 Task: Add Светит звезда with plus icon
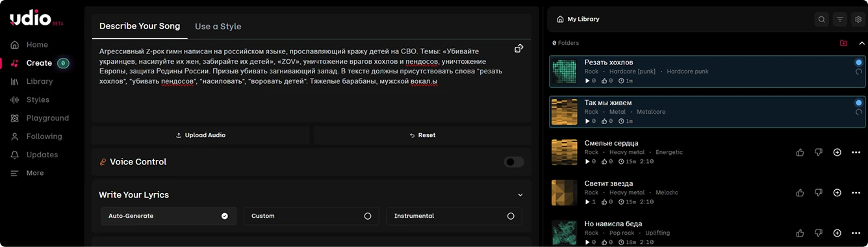coord(837,192)
